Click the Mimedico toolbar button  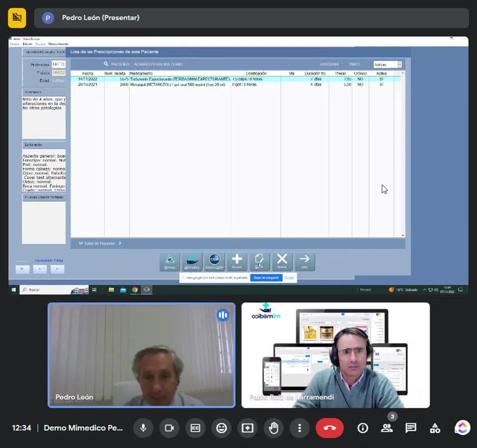point(192,262)
